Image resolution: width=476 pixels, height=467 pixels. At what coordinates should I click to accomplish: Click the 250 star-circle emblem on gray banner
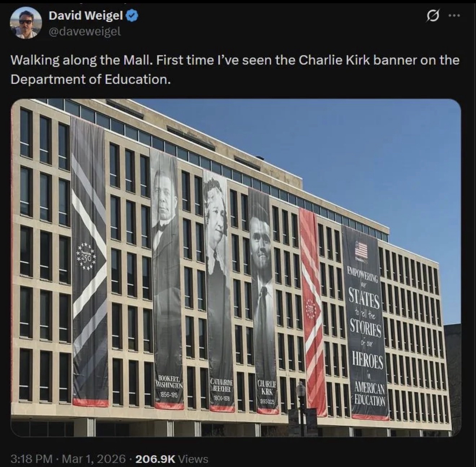pos(86,257)
